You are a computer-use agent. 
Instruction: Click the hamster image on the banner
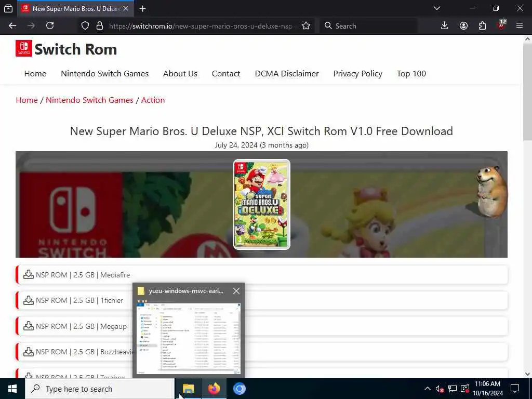[x=491, y=191]
